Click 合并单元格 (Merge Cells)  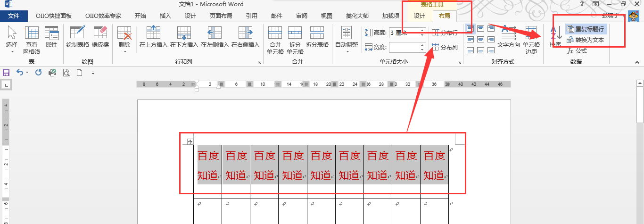tap(275, 40)
